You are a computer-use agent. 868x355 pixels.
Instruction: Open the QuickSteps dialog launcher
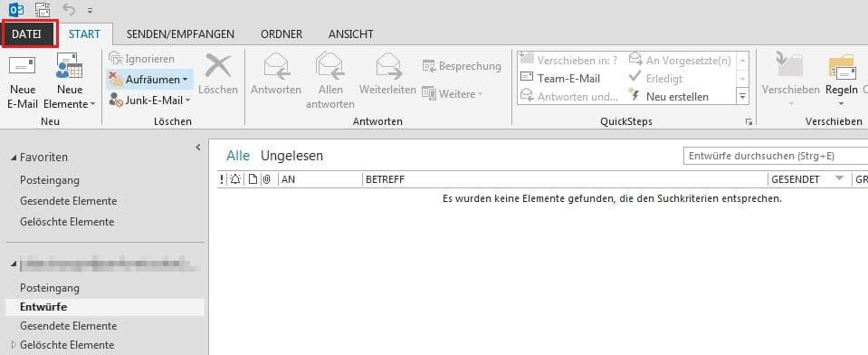[749, 122]
